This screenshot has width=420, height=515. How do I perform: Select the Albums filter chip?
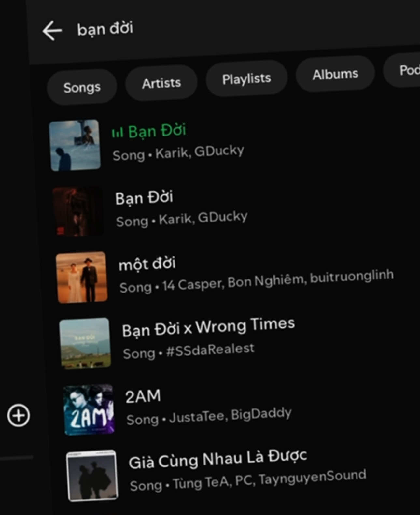point(335,74)
